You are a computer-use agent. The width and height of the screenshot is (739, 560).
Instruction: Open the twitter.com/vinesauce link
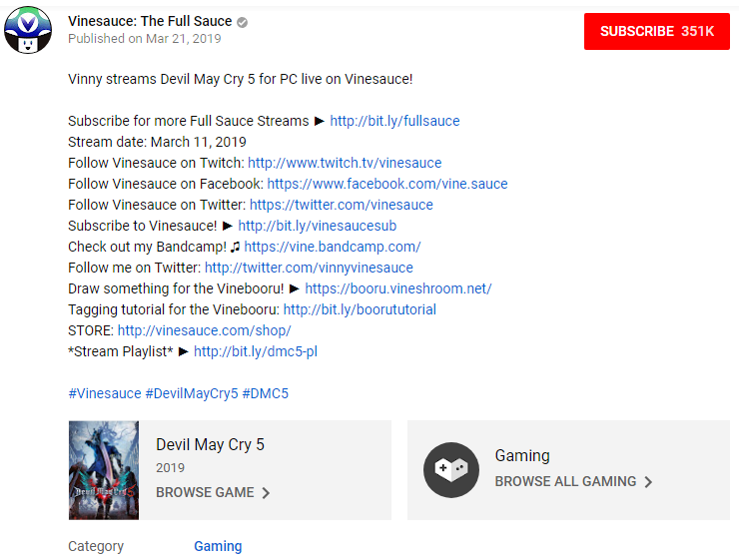tap(342, 205)
